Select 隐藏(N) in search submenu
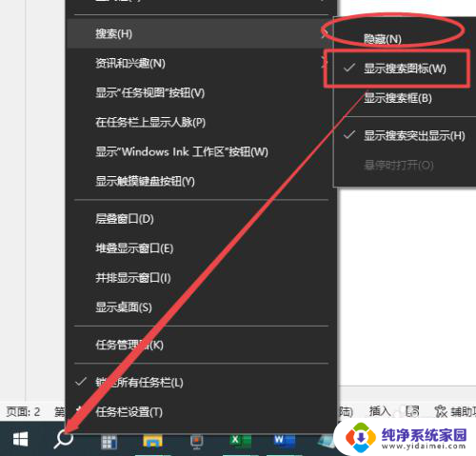 [383, 39]
